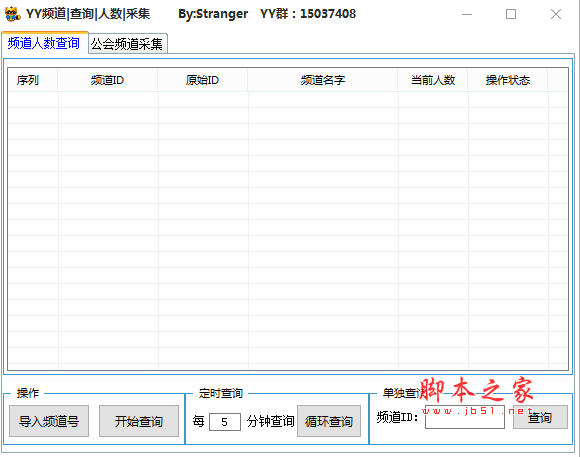Start query with 开始查询 button
Screen dimensions: 580x457
pyautogui.click(x=139, y=421)
